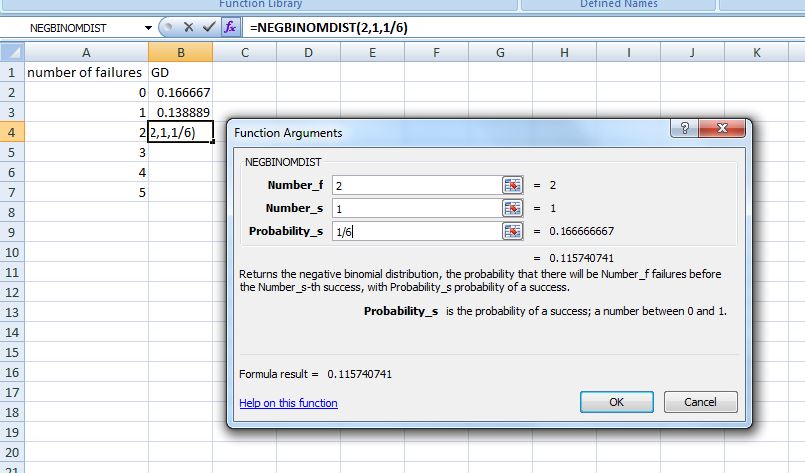Click in the formula bar text
The image size is (805, 473).
pyautogui.click(x=500, y=27)
